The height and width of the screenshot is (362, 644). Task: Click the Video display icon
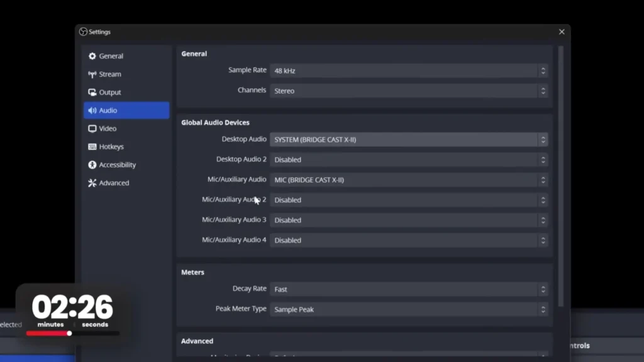pos(92,128)
